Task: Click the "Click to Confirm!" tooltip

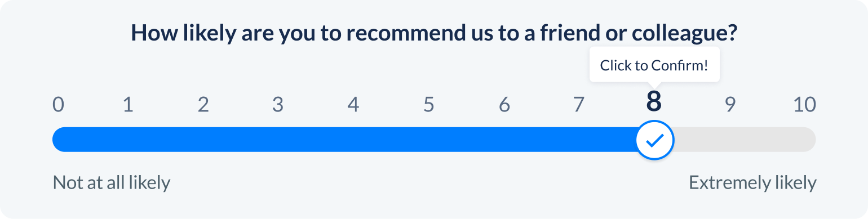Action: coord(654,65)
